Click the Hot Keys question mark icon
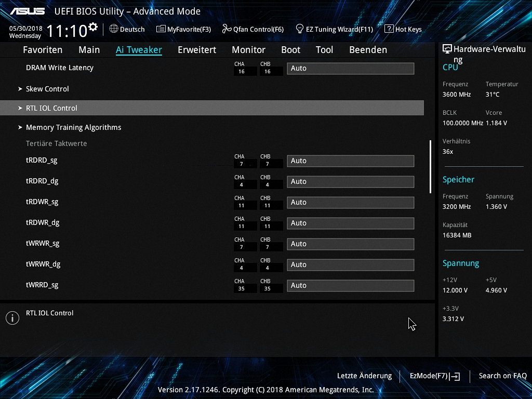This screenshot has width=532, height=399. (389, 29)
